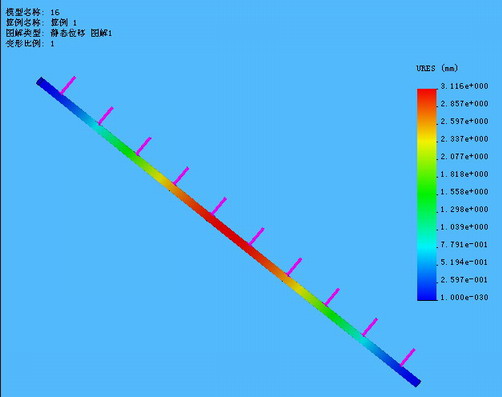This screenshot has height=397, width=502.
Task: Select legend value 2.077e+000
Action: 464,157
